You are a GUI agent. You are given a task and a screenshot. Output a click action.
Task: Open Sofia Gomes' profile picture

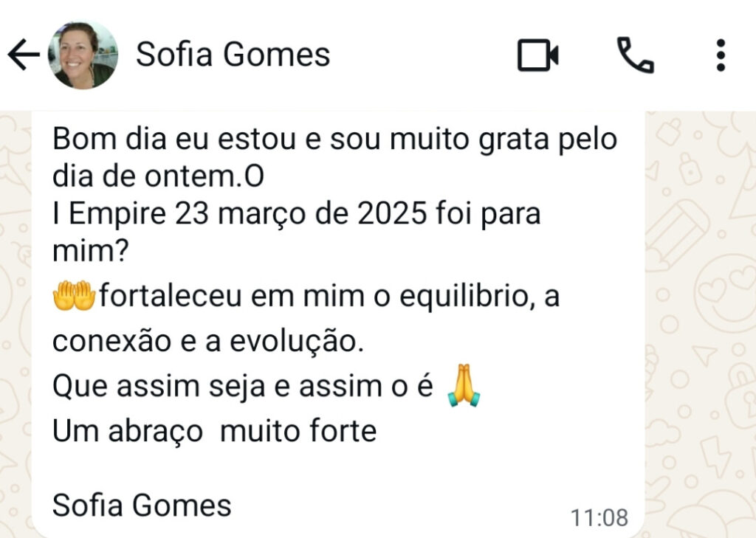(83, 55)
